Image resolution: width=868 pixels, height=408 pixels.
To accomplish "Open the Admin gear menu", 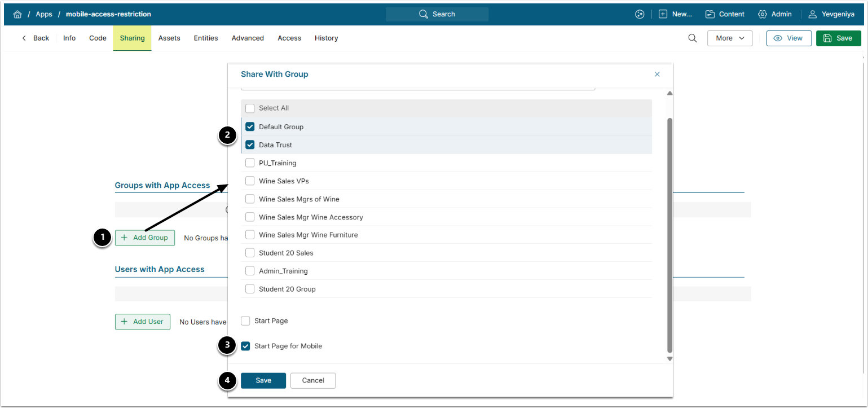I will pos(763,14).
